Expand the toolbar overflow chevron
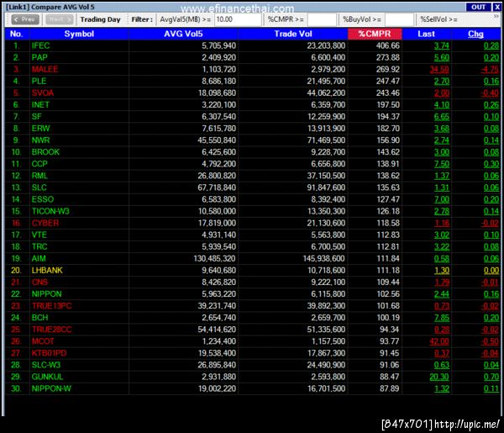504x433 pixels. [x=496, y=16]
